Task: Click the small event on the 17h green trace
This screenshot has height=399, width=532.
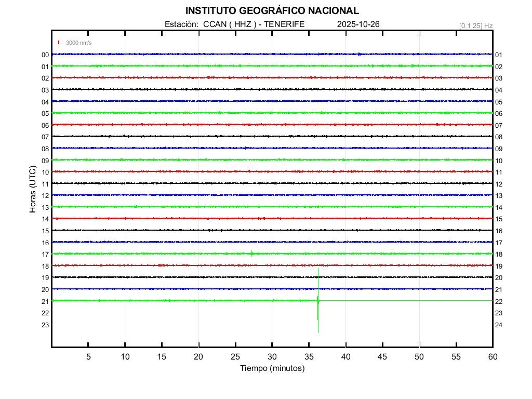Action: click(252, 254)
